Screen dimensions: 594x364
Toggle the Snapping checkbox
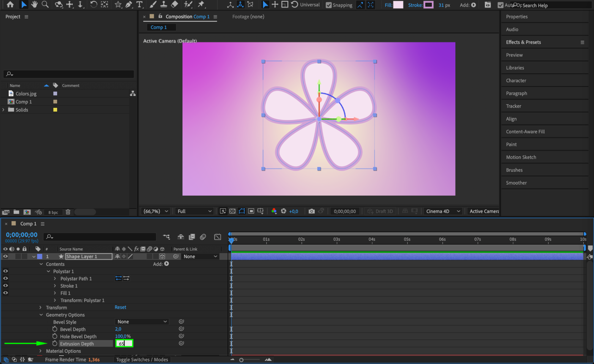coord(328,5)
